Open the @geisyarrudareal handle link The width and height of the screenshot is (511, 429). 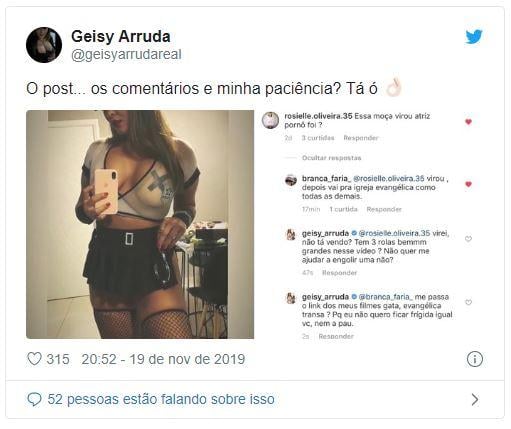tap(126, 55)
